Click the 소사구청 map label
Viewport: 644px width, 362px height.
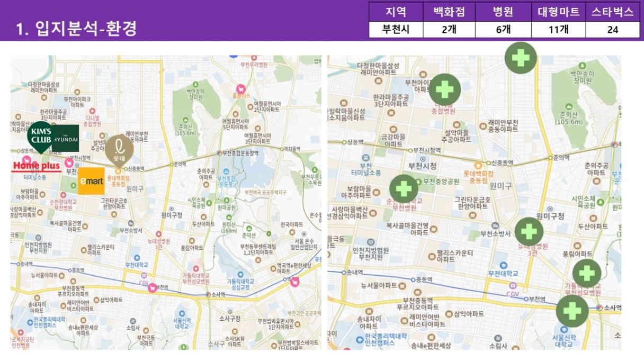[230, 318]
